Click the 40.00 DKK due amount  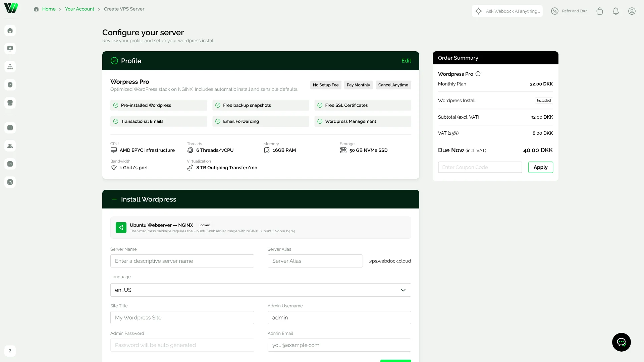(x=538, y=150)
